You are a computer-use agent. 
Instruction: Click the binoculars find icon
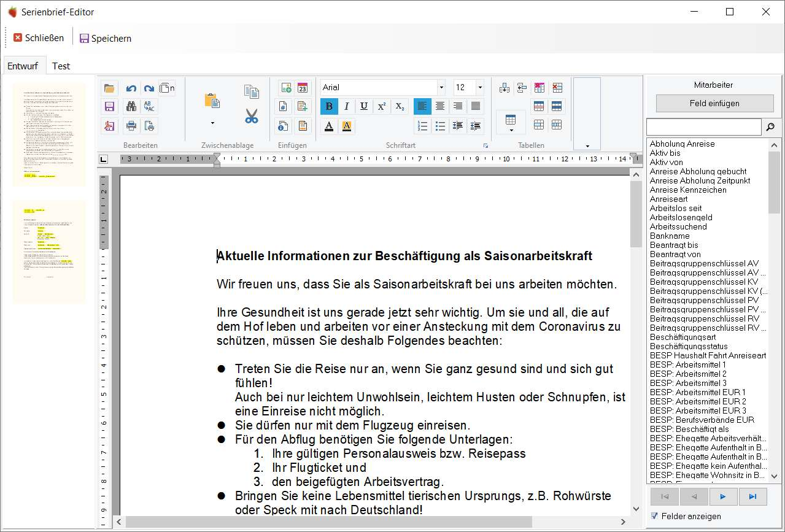tap(131, 107)
